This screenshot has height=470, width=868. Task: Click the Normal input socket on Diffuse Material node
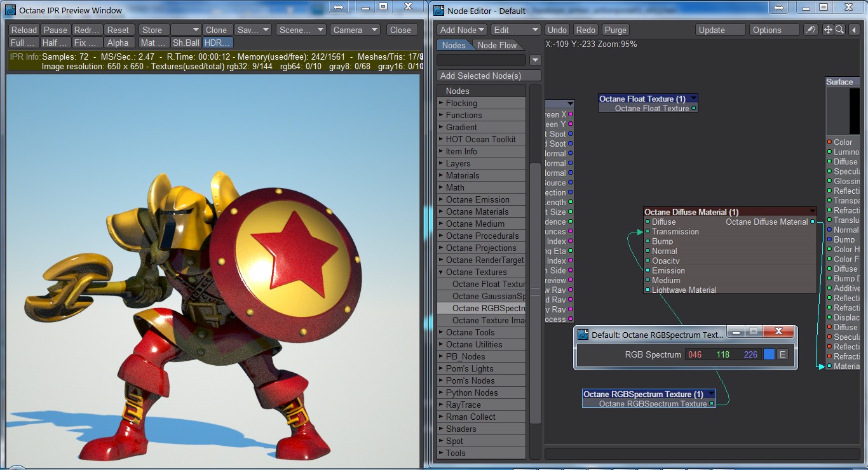[x=648, y=251]
